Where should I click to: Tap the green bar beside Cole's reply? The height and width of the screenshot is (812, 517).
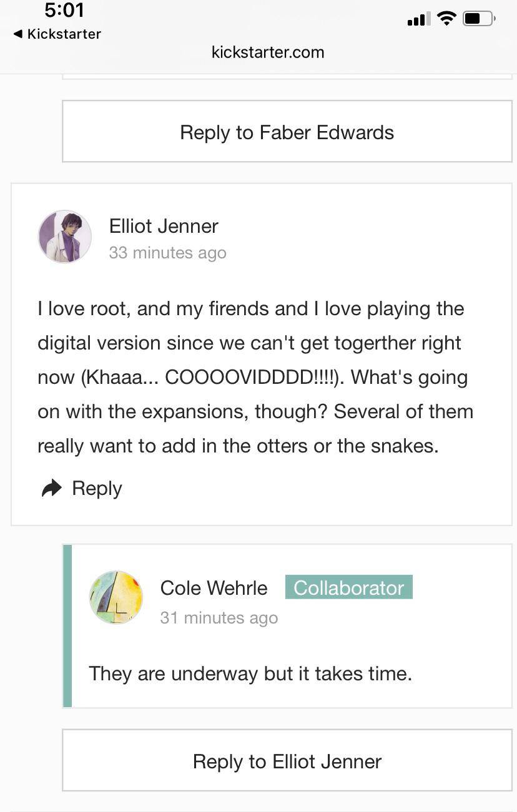[66, 624]
